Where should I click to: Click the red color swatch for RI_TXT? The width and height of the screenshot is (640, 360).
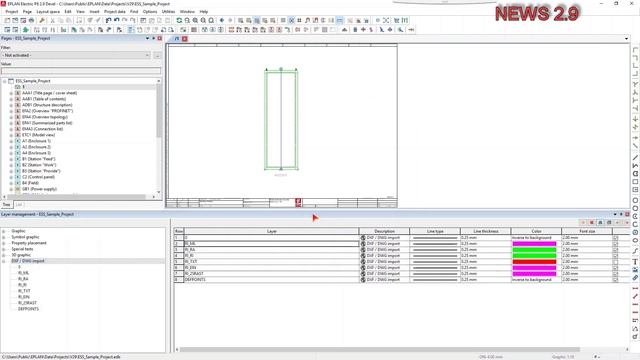534,262
